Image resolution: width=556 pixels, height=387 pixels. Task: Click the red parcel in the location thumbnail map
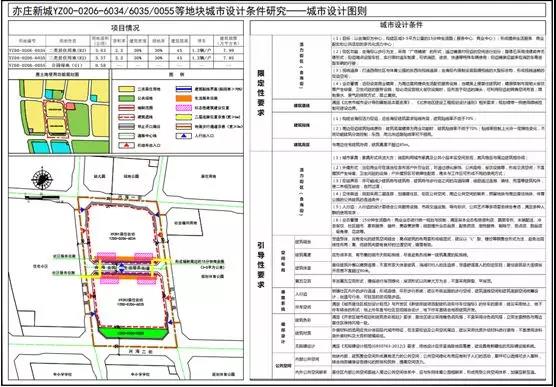70,106
